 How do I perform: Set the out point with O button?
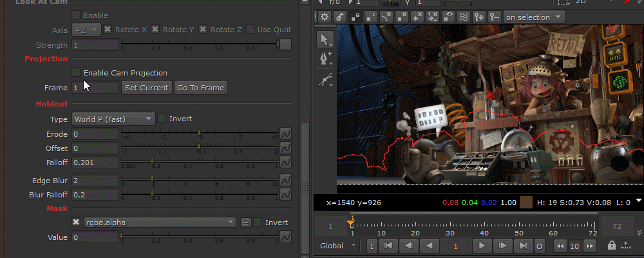click(539, 246)
